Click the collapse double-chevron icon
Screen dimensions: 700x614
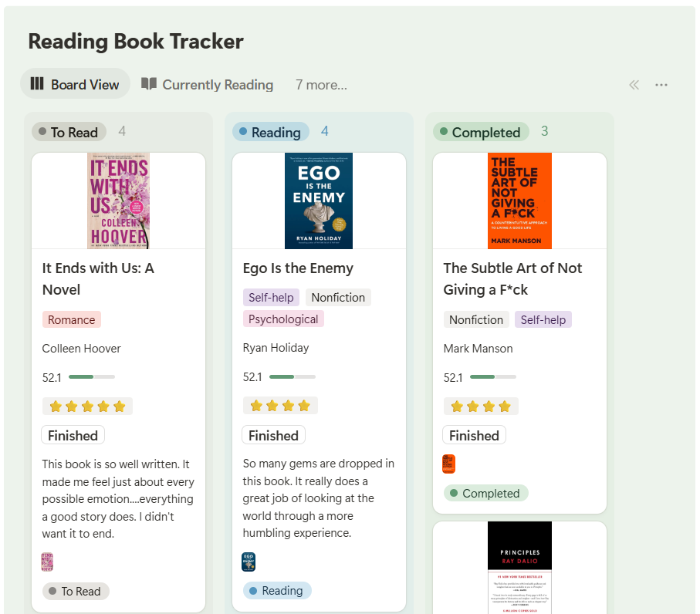tap(634, 85)
